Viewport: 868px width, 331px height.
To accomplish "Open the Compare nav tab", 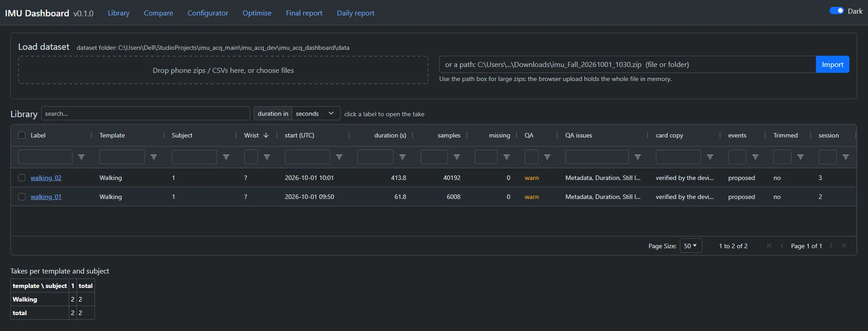I will 158,13.
